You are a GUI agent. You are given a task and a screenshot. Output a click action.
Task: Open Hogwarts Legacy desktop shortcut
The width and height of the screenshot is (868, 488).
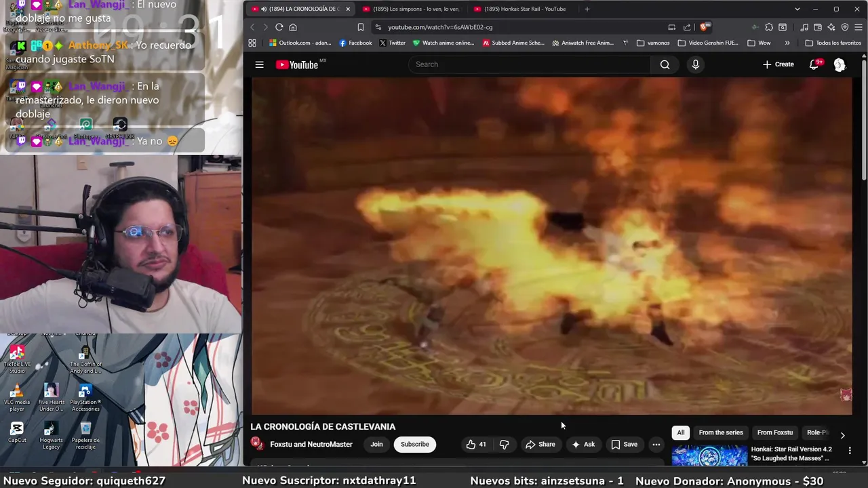(52, 436)
